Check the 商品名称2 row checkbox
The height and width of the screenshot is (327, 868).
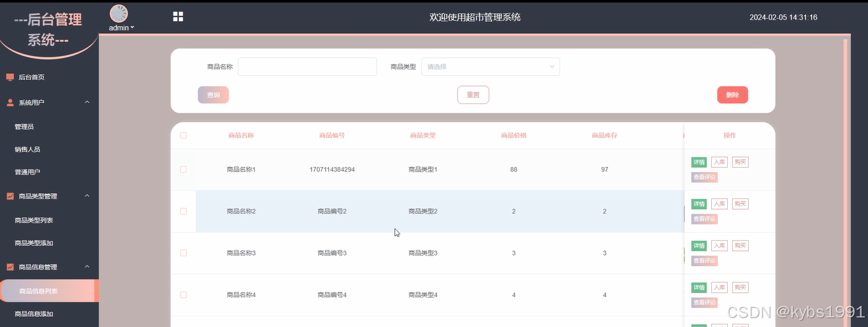[184, 211]
